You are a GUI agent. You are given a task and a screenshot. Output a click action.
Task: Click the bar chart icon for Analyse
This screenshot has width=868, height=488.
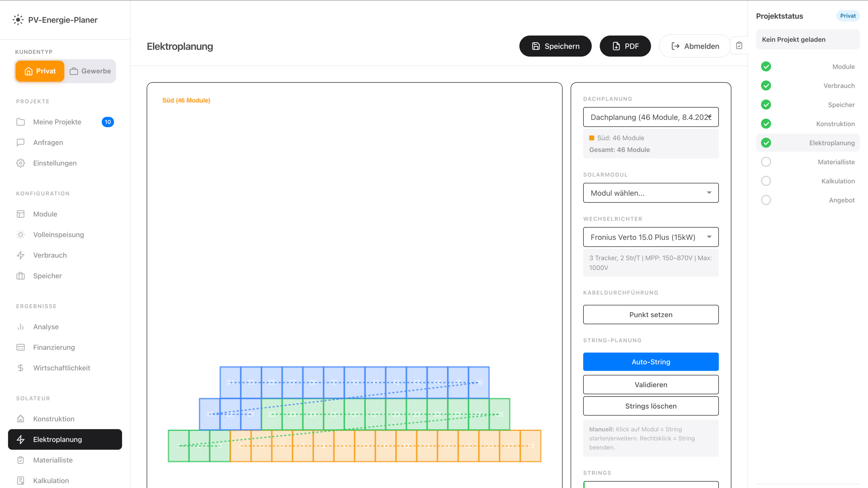click(x=21, y=327)
